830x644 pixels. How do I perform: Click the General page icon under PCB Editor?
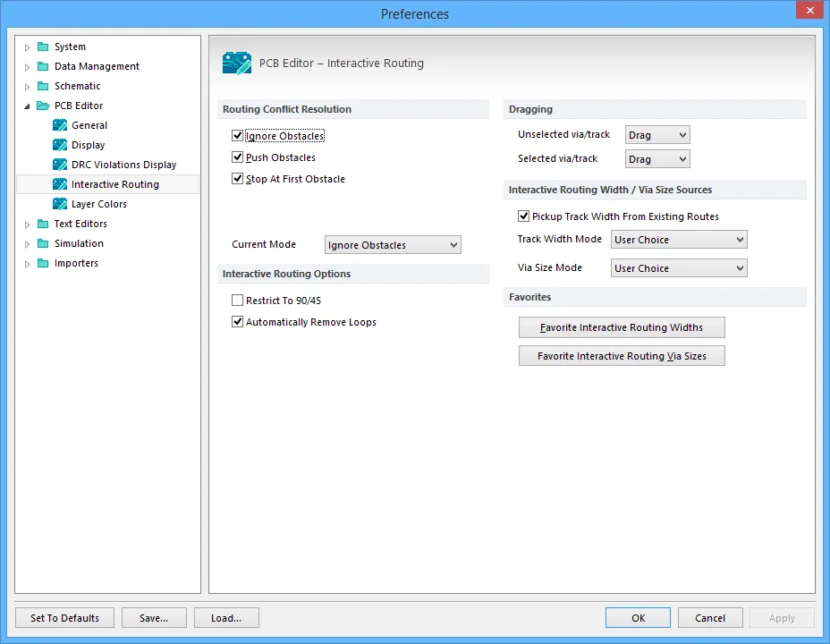pos(60,125)
